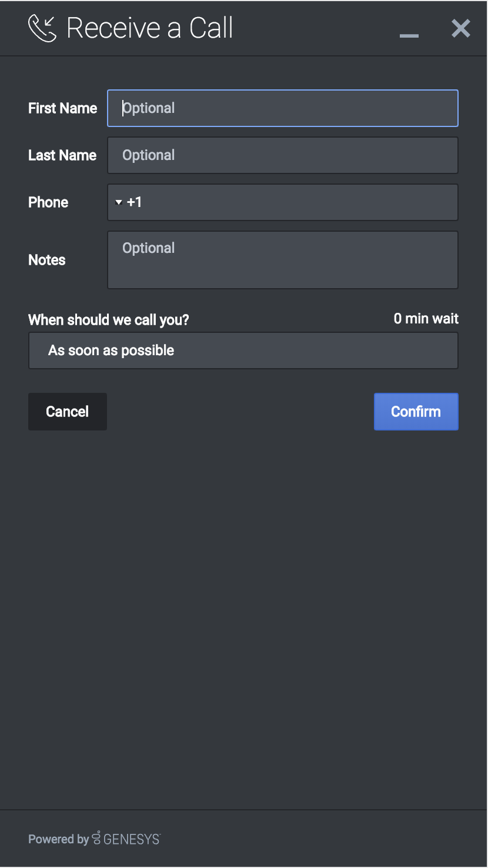The image size is (488, 868).
Task: Click the "When should we call you?" label
Action: pyautogui.click(x=109, y=320)
